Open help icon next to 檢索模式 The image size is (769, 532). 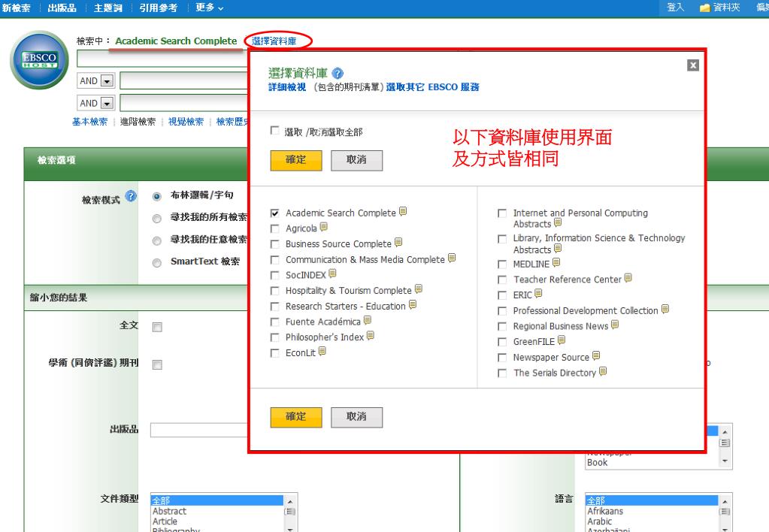[131, 196]
